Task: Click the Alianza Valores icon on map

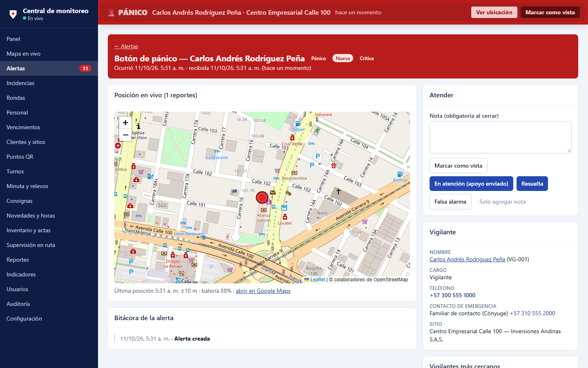Action: pyautogui.click(x=264, y=210)
